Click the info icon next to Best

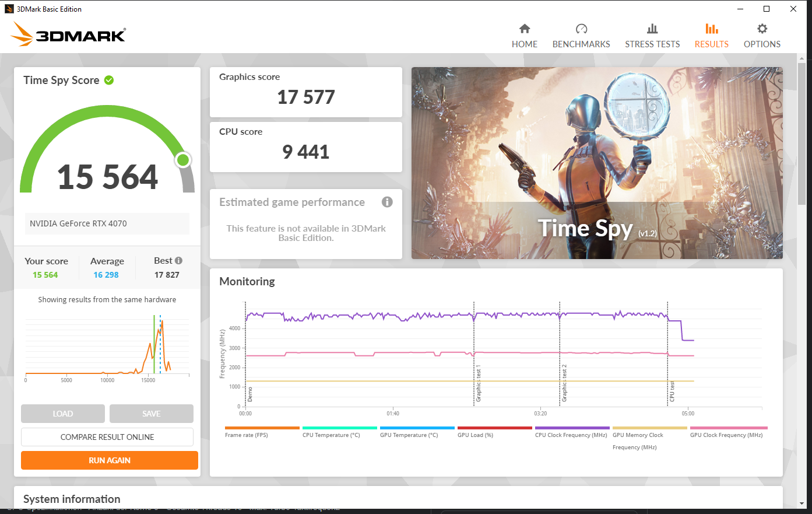coord(178,261)
